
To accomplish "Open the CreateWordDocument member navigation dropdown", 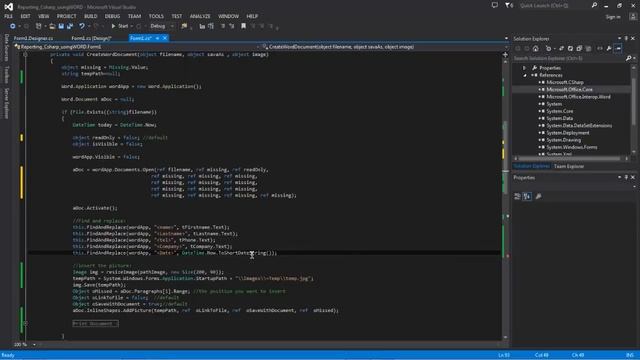I will (x=384, y=47).
